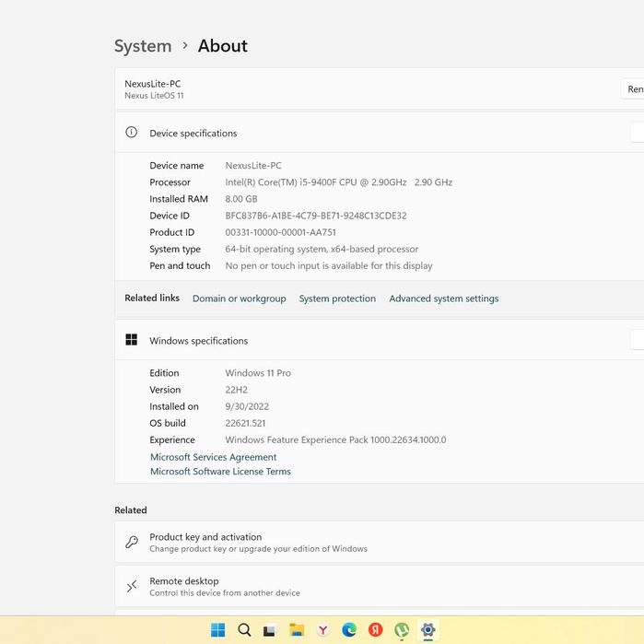Open taskbar Search magnifier icon
Image resolution: width=644 pixels, height=644 pixels.
[x=244, y=629]
